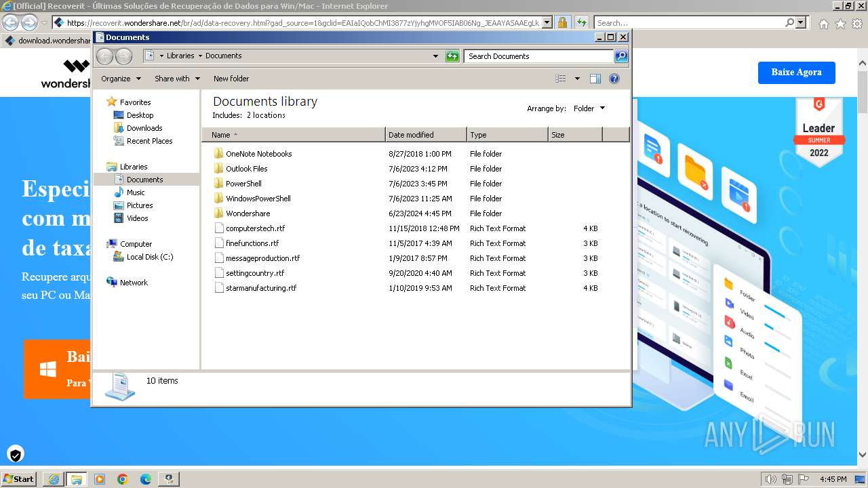The width and height of the screenshot is (868, 488).
Task: Click New folder button
Action: point(231,79)
